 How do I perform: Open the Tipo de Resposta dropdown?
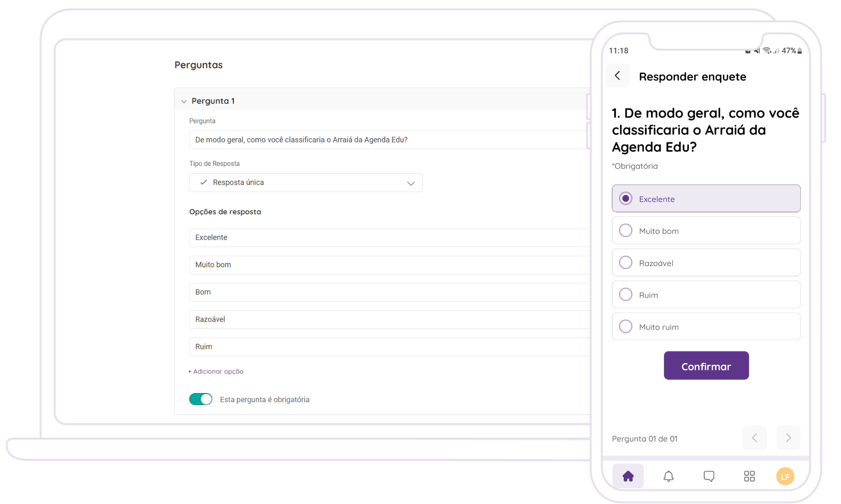(306, 183)
